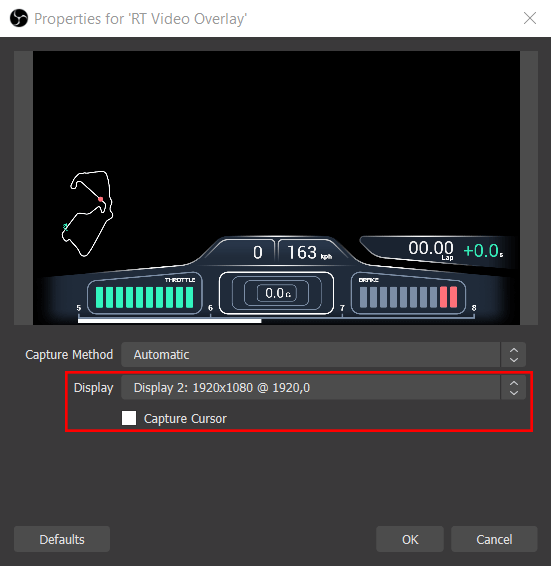The image size is (551, 566).
Task: Open the Capture Method dropdown
Action: 323,354
